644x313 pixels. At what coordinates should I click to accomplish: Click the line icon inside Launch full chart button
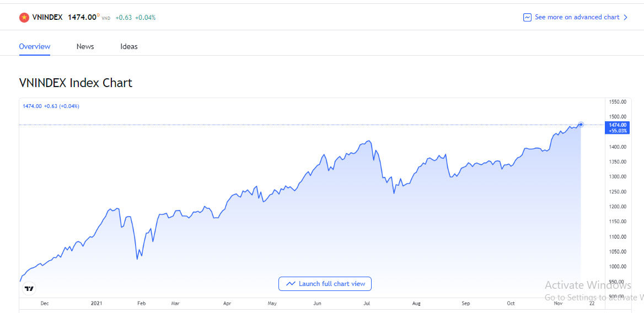tap(291, 284)
